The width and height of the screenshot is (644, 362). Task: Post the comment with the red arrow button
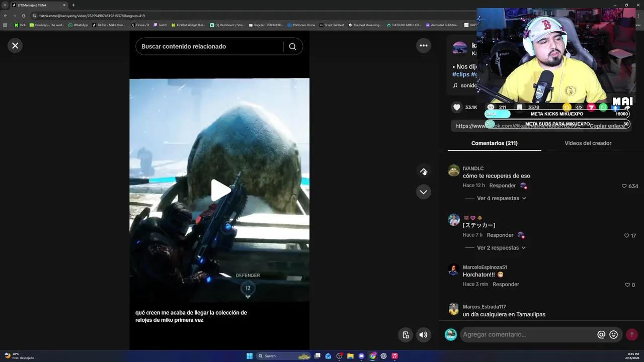pos(632,334)
